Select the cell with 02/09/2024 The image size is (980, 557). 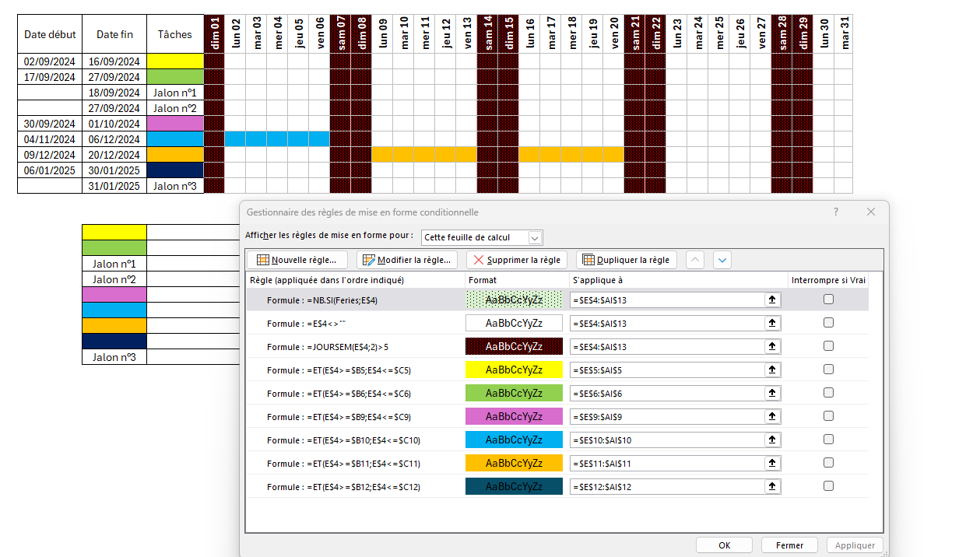pyautogui.click(x=50, y=61)
